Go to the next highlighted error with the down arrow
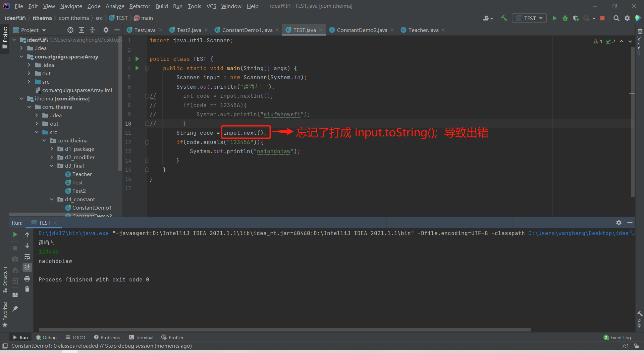Viewport: 644px width, 353px height. pos(630,41)
